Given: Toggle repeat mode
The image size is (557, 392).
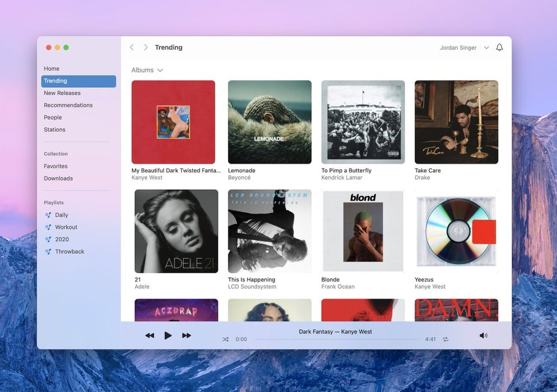Looking at the screenshot, I should tap(446, 339).
